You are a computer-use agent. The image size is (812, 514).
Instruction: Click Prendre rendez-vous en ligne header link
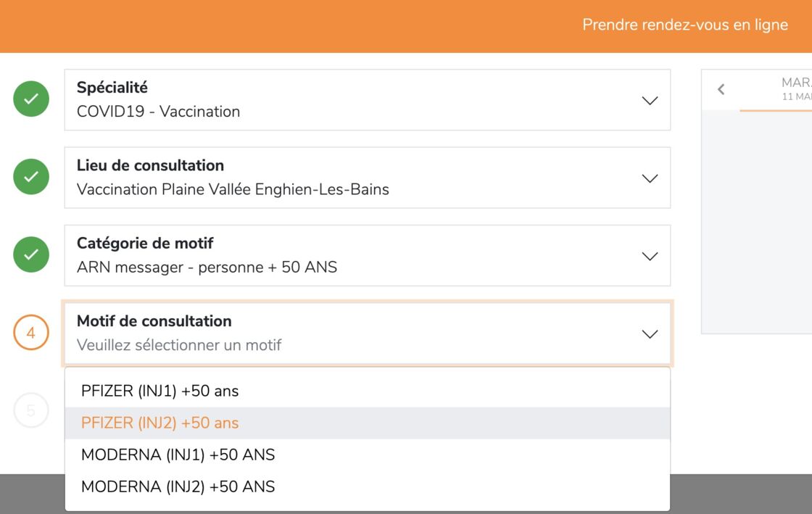click(x=684, y=25)
